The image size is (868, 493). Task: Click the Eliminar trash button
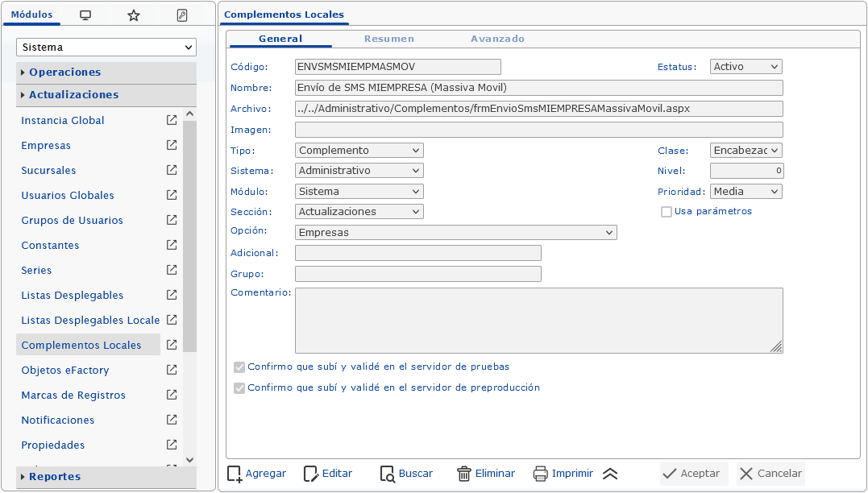tap(485, 474)
